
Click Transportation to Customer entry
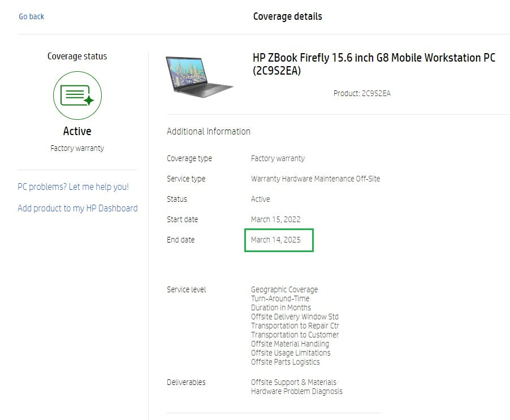click(295, 335)
